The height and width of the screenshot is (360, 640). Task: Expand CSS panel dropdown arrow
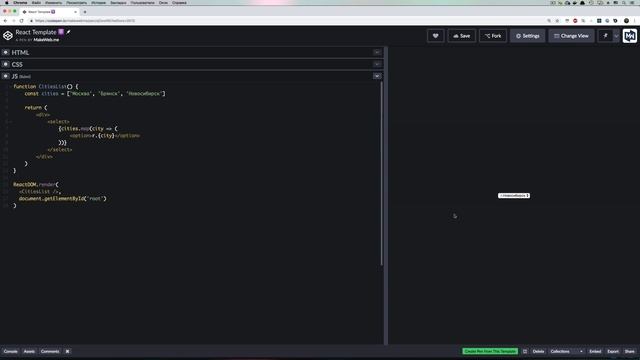[377, 64]
